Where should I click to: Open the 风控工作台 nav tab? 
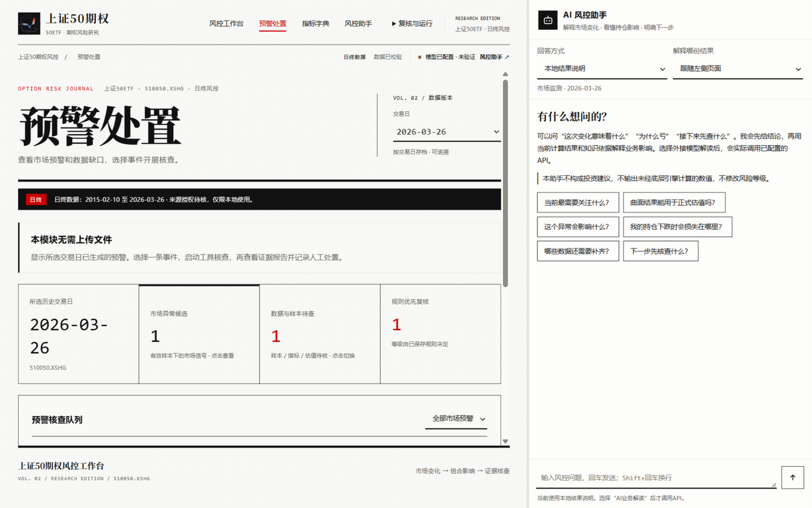pyautogui.click(x=226, y=24)
